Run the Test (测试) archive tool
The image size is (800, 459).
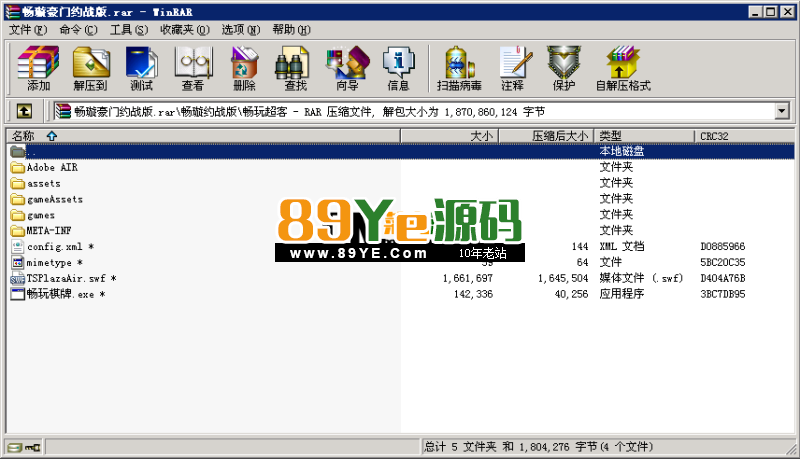coord(141,68)
